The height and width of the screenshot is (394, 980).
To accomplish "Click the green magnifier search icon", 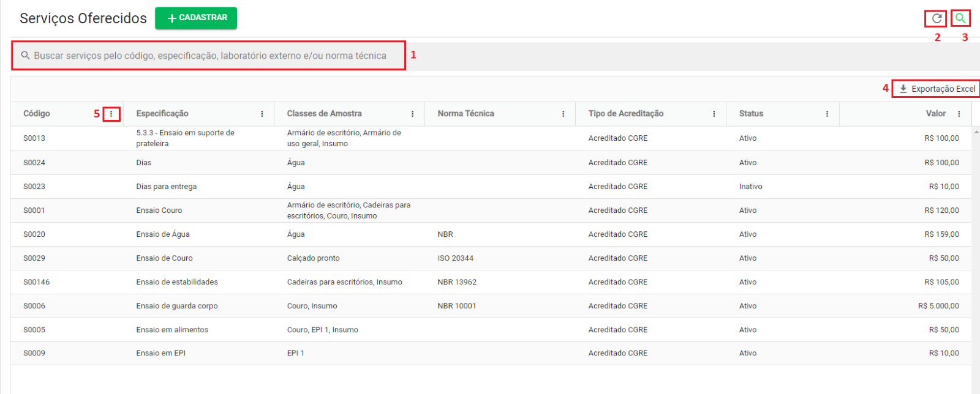I will [x=960, y=18].
